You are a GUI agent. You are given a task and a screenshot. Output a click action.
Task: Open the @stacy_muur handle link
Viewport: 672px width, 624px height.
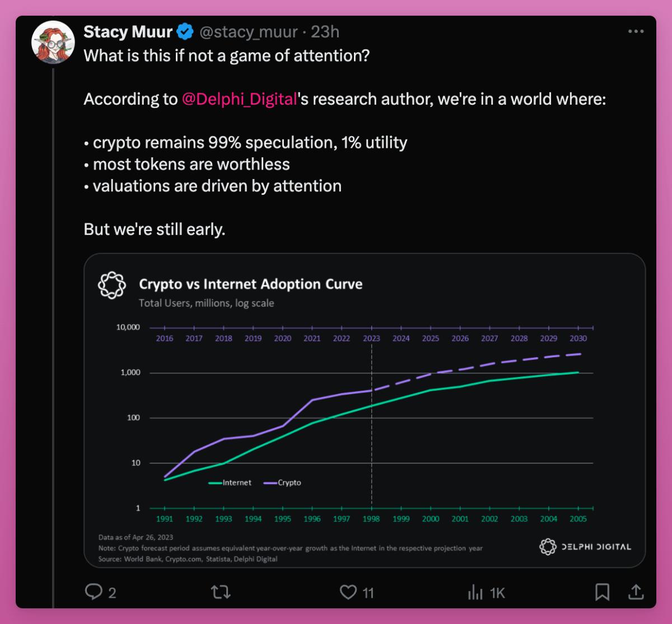click(248, 32)
